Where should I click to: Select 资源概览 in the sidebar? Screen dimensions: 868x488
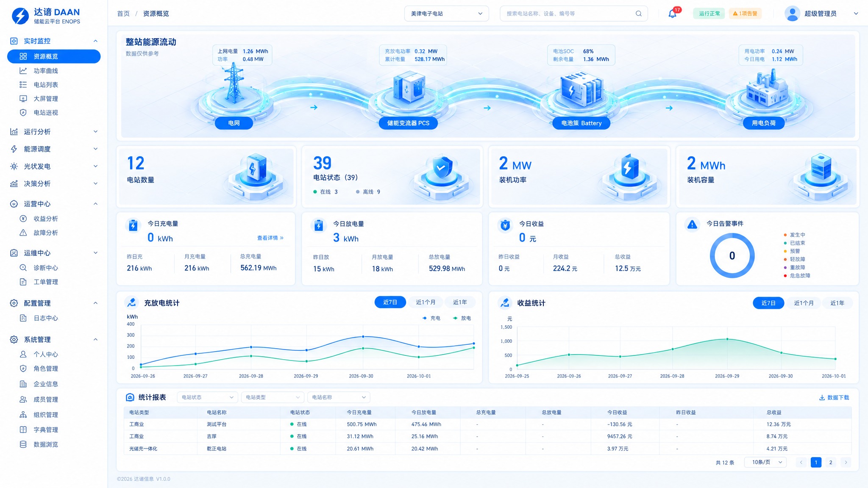[54, 56]
